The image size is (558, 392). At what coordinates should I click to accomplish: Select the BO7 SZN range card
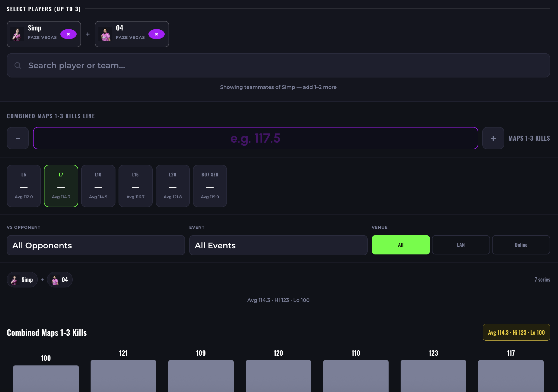coord(210,186)
